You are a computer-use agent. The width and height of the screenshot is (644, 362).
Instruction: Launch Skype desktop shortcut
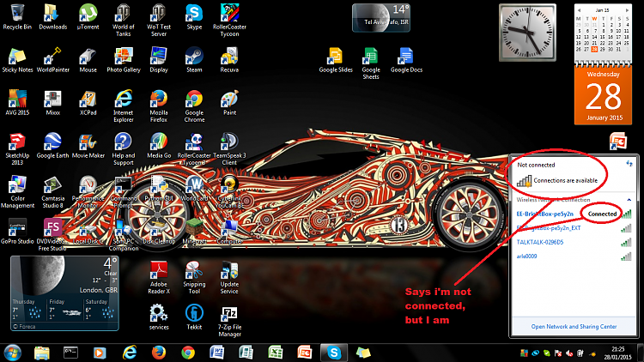194,17
